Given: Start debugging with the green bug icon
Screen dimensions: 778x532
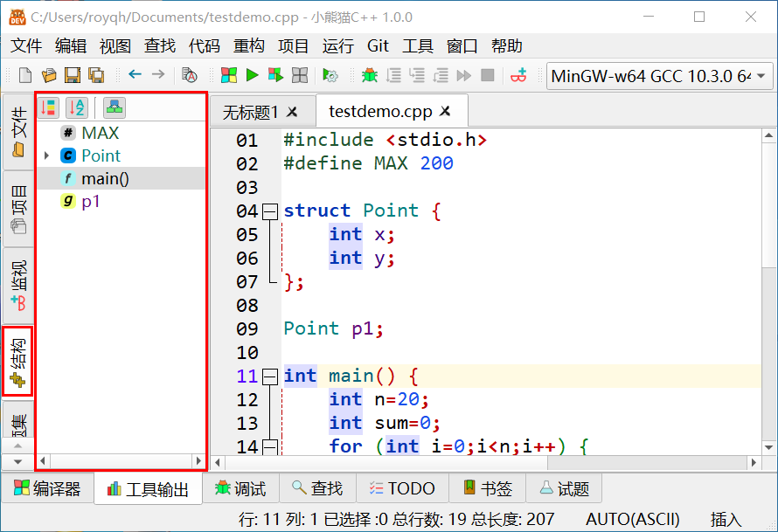Looking at the screenshot, I should pyautogui.click(x=370, y=75).
